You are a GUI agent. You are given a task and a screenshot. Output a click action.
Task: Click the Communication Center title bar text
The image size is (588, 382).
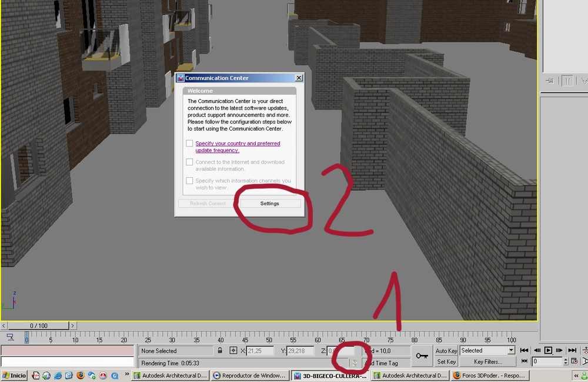click(217, 78)
